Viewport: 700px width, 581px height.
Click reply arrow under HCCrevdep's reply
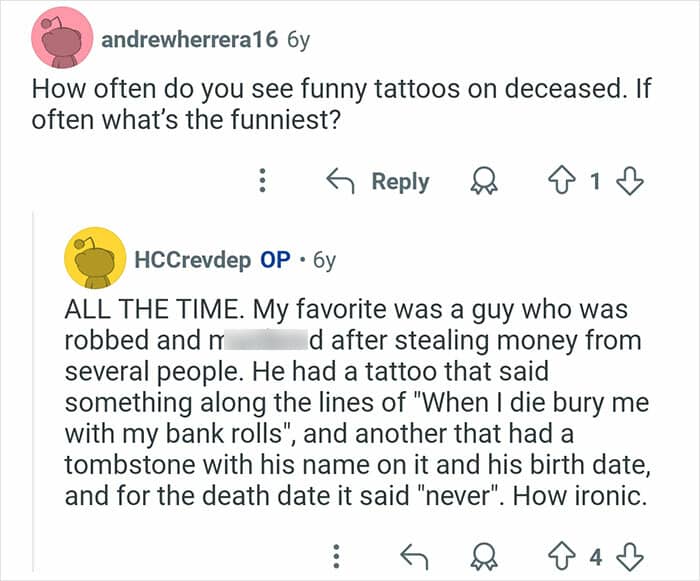pos(413,553)
